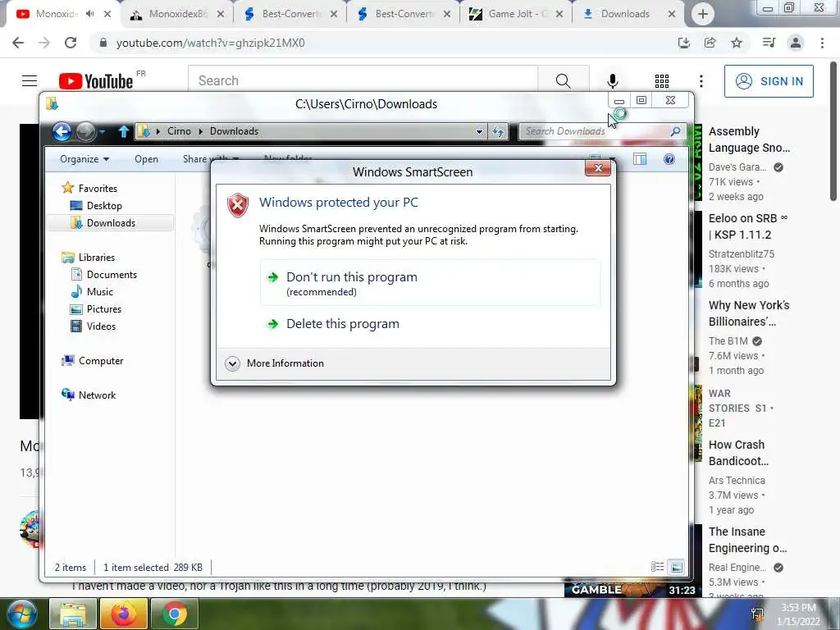Open Chrome media control icon
This screenshot has height=630, width=840.
(x=769, y=43)
